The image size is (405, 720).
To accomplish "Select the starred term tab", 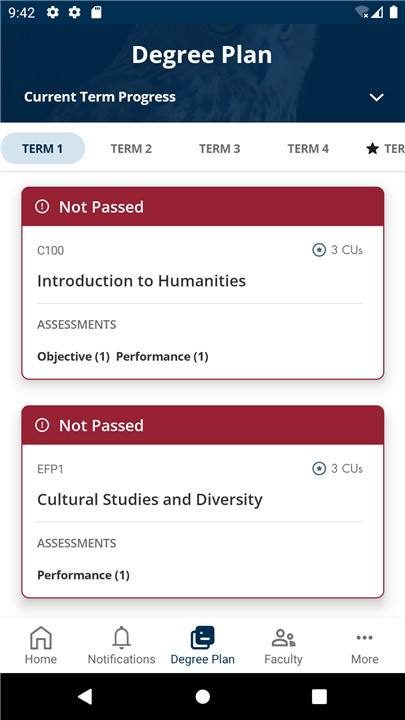I will 385,149.
